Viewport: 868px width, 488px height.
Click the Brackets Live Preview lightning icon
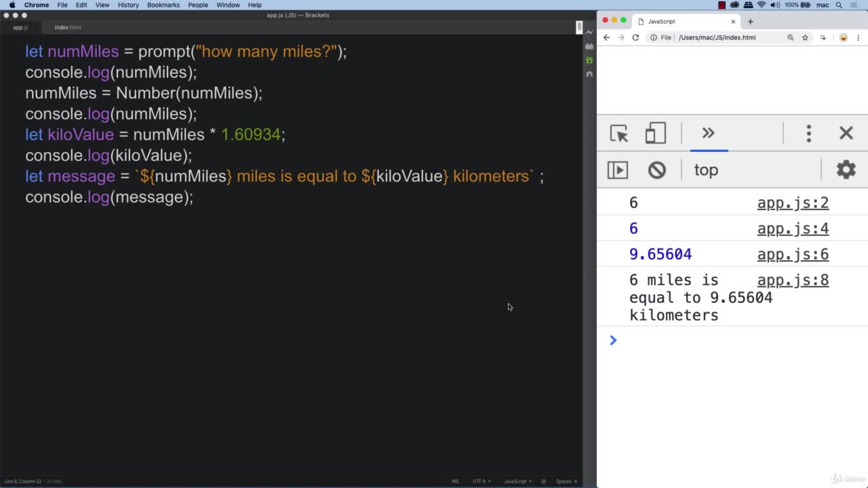[x=589, y=32]
